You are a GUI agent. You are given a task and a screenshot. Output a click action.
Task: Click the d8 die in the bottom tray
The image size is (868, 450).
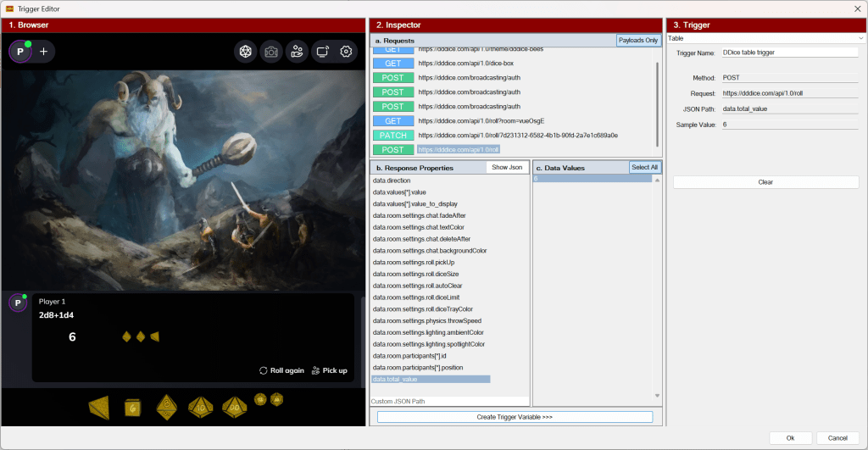pyautogui.click(x=165, y=407)
